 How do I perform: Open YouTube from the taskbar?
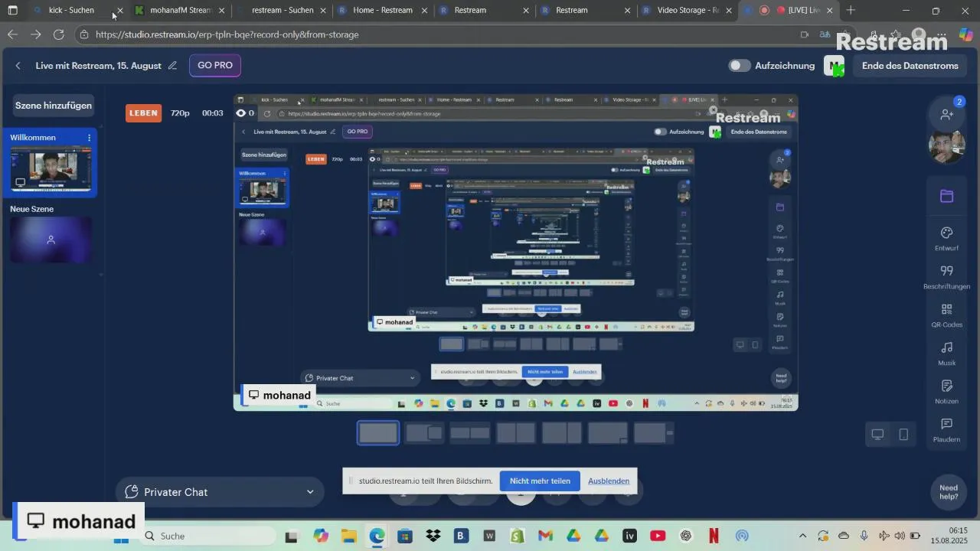point(658,536)
